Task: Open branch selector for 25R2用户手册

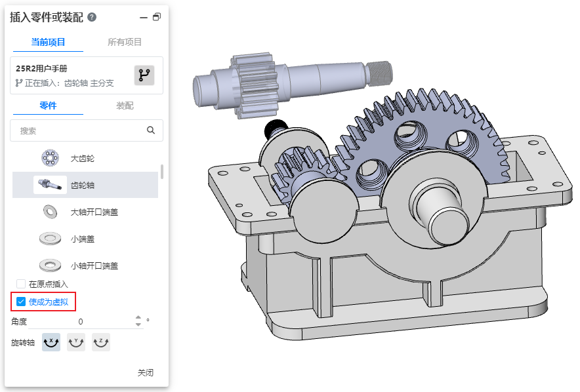Action: [144, 75]
